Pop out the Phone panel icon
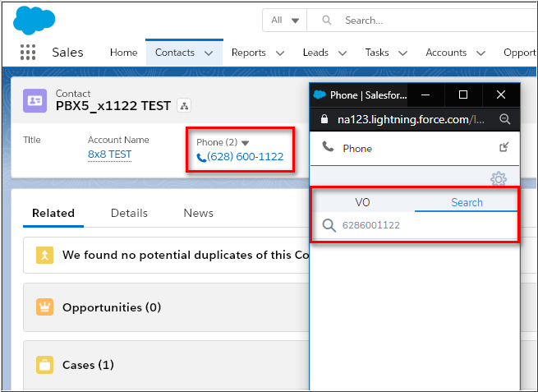 pyautogui.click(x=504, y=148)
